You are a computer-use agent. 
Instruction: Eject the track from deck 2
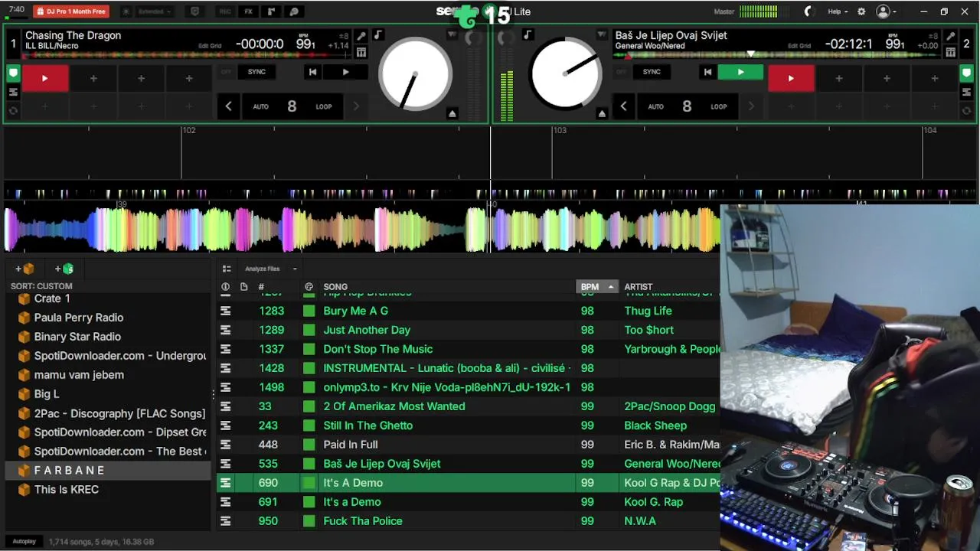(602, 113)
